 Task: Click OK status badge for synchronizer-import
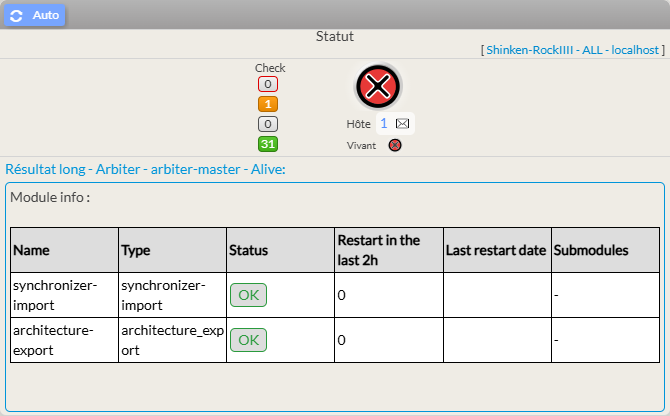point(248,295)
